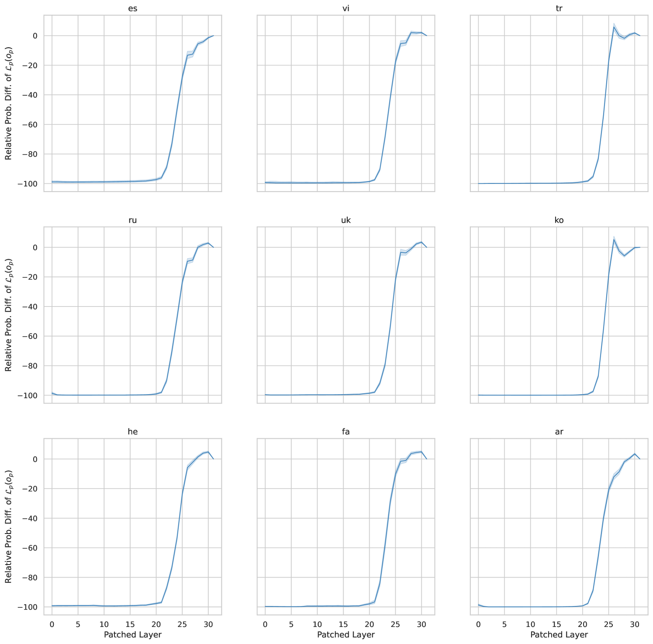
Task: Select 'Patched Layer' label under the 'fa' plot
Action: (x=346, y=635)
